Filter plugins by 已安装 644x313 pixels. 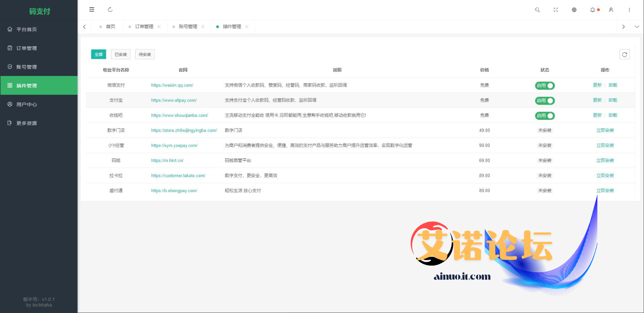pos(121,54)
